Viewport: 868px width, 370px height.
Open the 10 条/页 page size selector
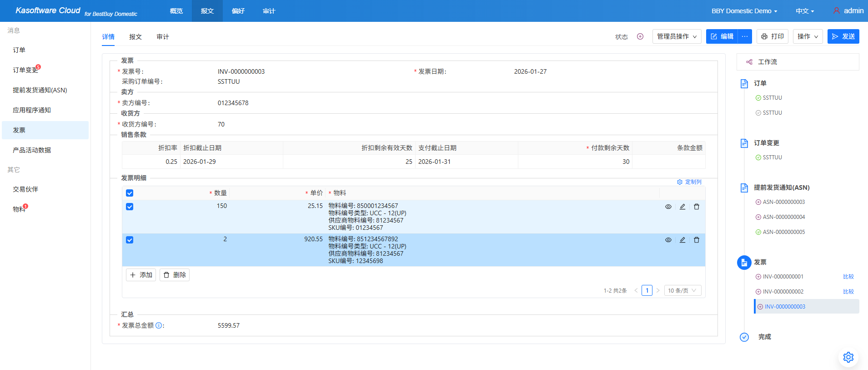pos(683,290)
